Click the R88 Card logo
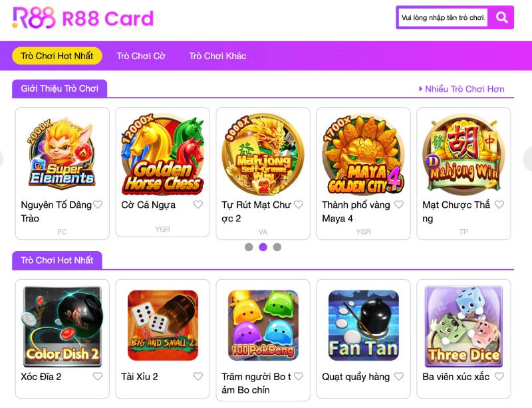The image size is (532, 408). coord(83,18)
